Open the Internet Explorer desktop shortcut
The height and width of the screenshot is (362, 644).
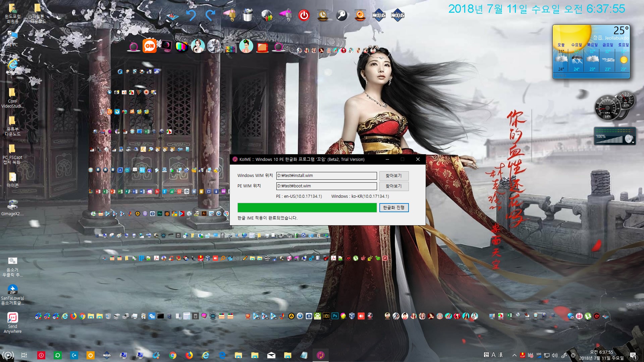click(x=13, y=66)
